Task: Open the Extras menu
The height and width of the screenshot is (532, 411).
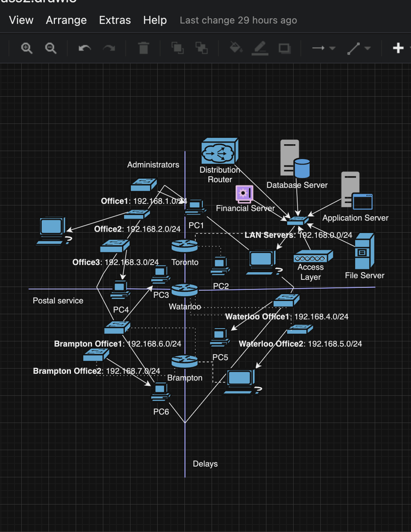Action: (x=114, y=20)
